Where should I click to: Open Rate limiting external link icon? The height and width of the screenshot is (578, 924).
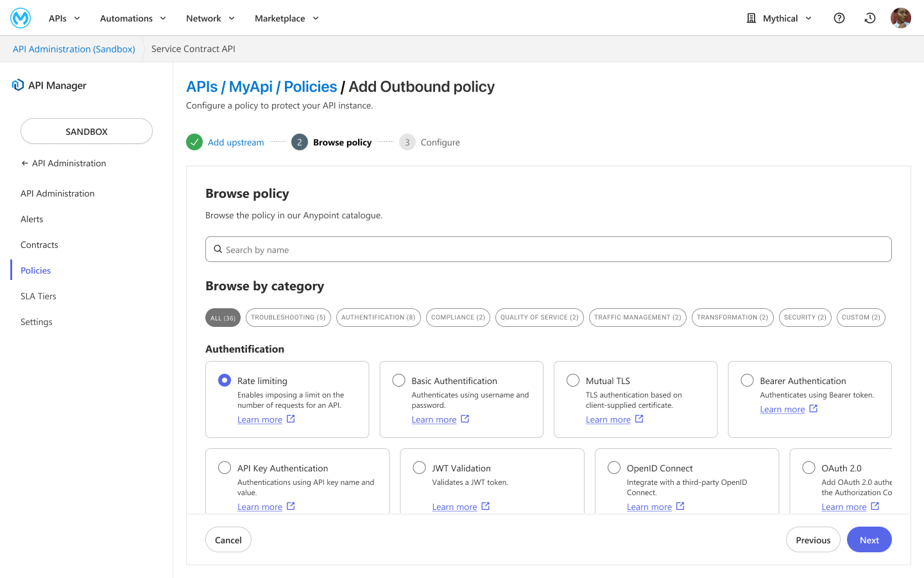(291, 419)
